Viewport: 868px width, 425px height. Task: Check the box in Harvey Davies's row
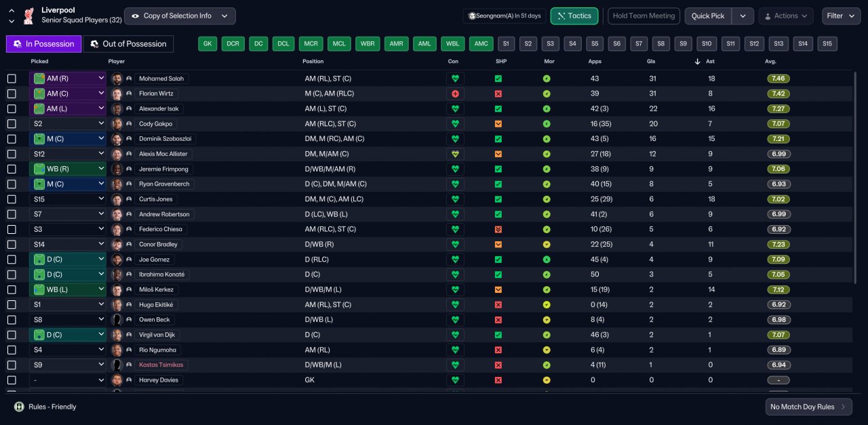coord(12,380)
